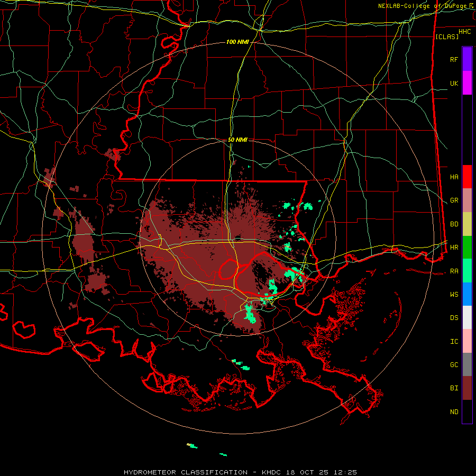Click the HR dark green legend swatch
This screenshot has width=476, height=476.
click(467, 248)
